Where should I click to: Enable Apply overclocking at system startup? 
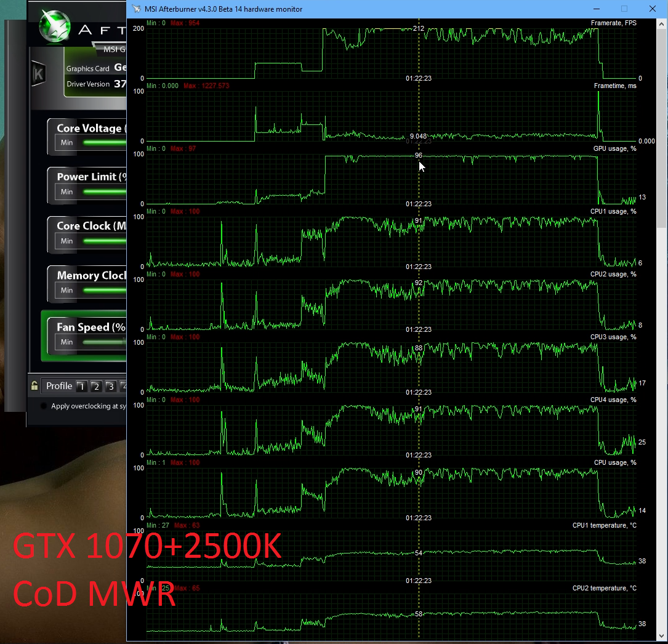(44, 406)
